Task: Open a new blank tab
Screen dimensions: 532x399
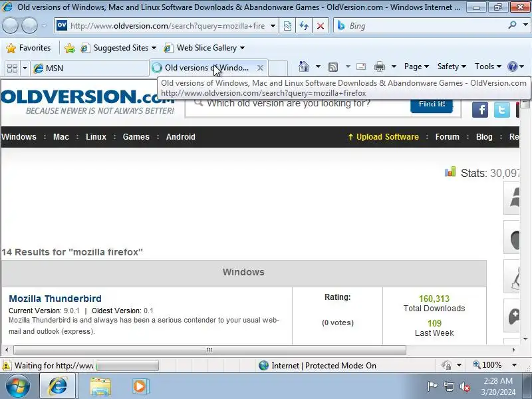Action: (x=278, y=68)
